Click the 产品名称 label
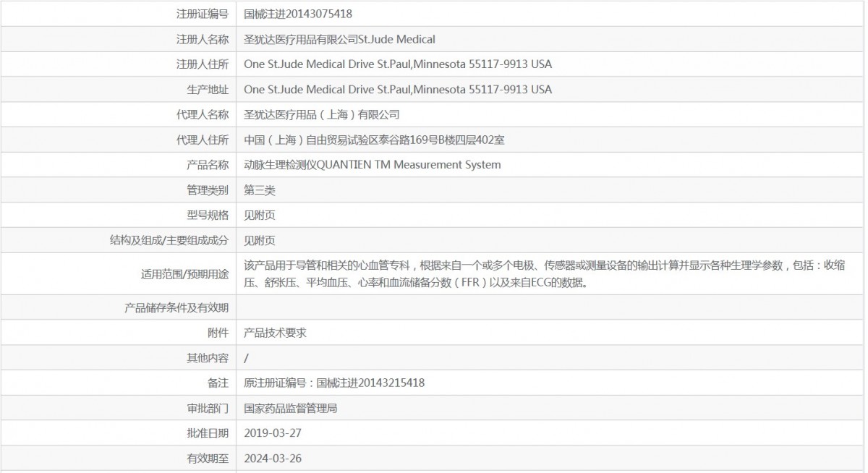Image resolution: width=868 pixels, height=473 pixels. pyautogui.click(x=208, y=165)
